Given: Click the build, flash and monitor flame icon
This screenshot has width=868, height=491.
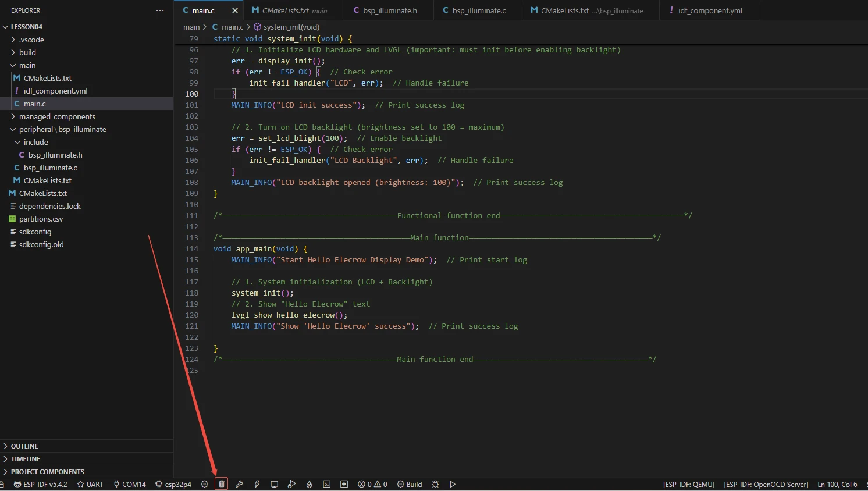Looking at the screenshot, I should [309, 484].
